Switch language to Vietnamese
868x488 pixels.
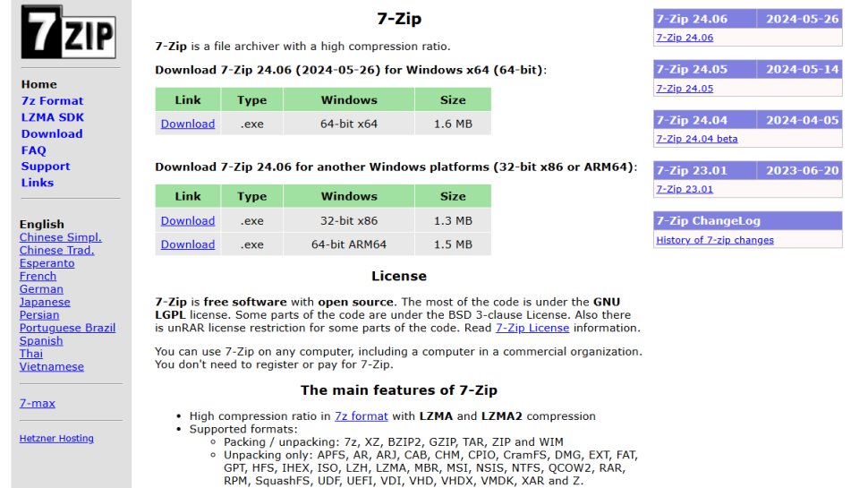[52, 366]
